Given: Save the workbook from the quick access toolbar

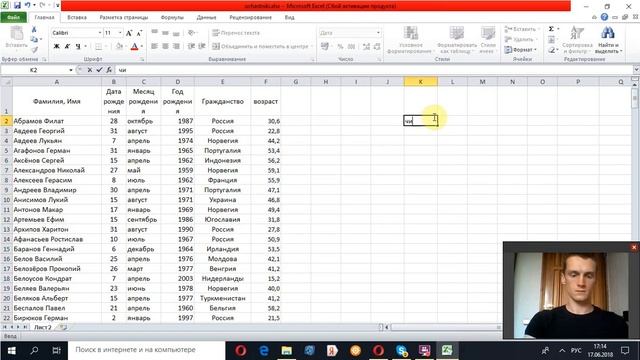Looking at the screenshot, I should tap(17, 6).
